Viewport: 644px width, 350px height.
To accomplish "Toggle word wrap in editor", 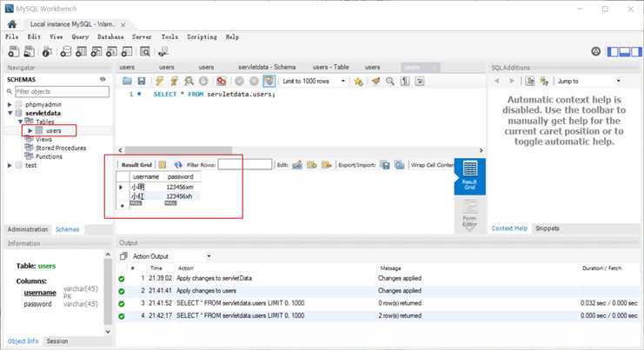I will 420,82.
